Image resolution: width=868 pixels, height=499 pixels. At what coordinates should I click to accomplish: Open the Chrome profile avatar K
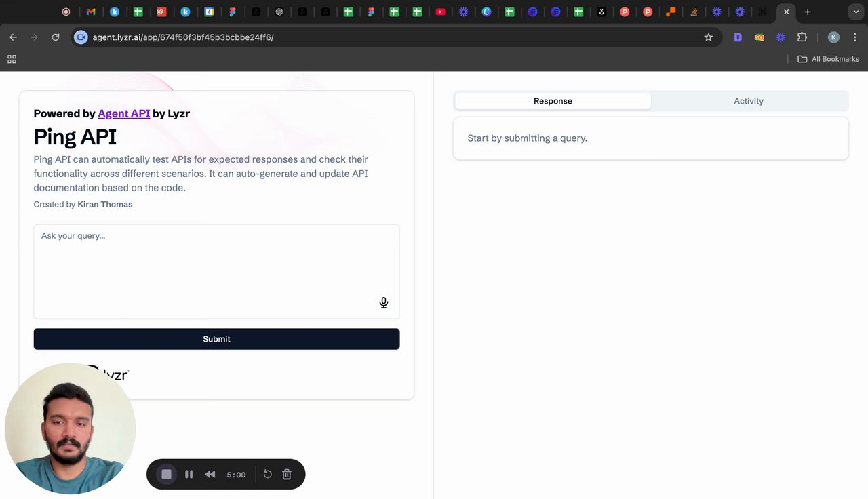pyautogui.click(x=833, y=37)
